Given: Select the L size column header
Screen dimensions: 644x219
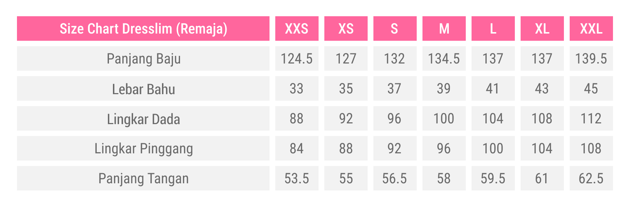Looking at the screenshot, I should [x=493, y=29].
